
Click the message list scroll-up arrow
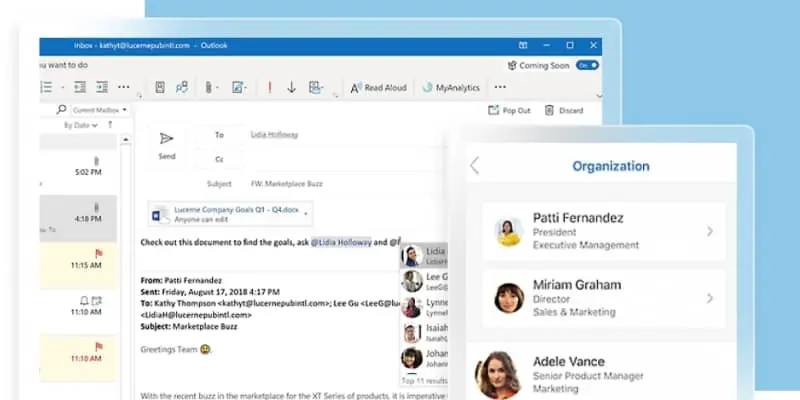(126, 139)
